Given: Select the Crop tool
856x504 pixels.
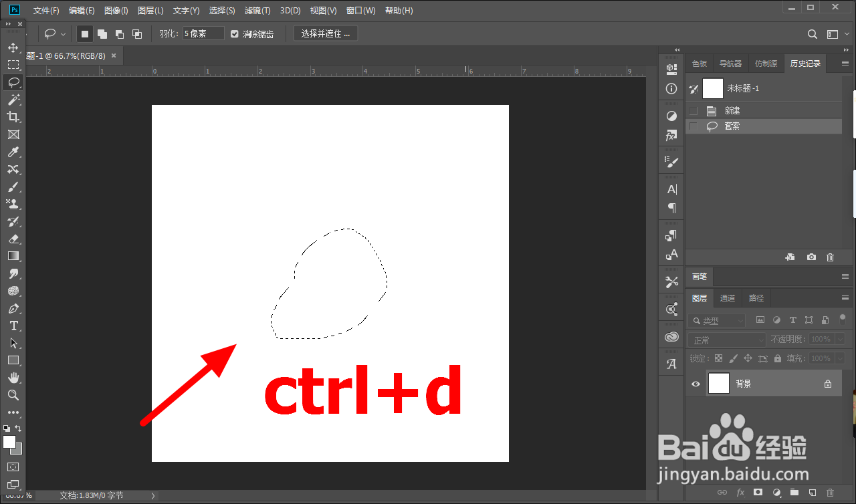Looking at the screenshot, I should click(13, 117).
